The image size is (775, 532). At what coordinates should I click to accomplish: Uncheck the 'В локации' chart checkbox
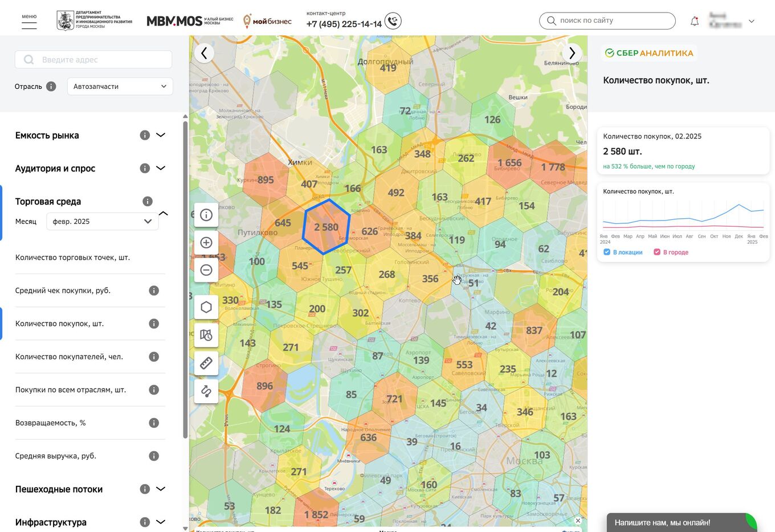607,252
